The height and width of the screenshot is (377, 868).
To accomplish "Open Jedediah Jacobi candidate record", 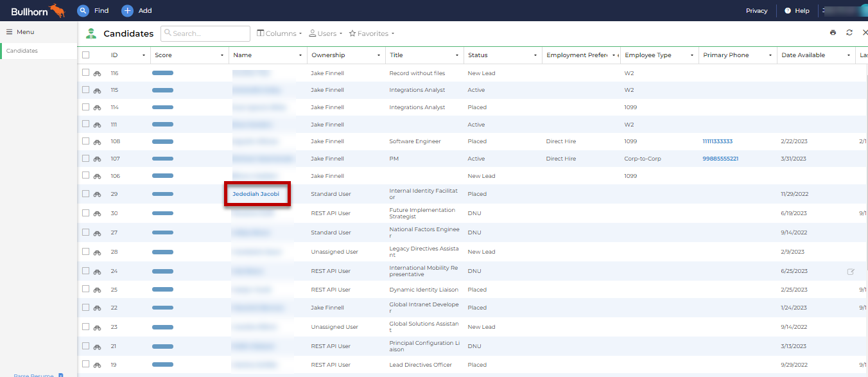I will tap(256, 194).
